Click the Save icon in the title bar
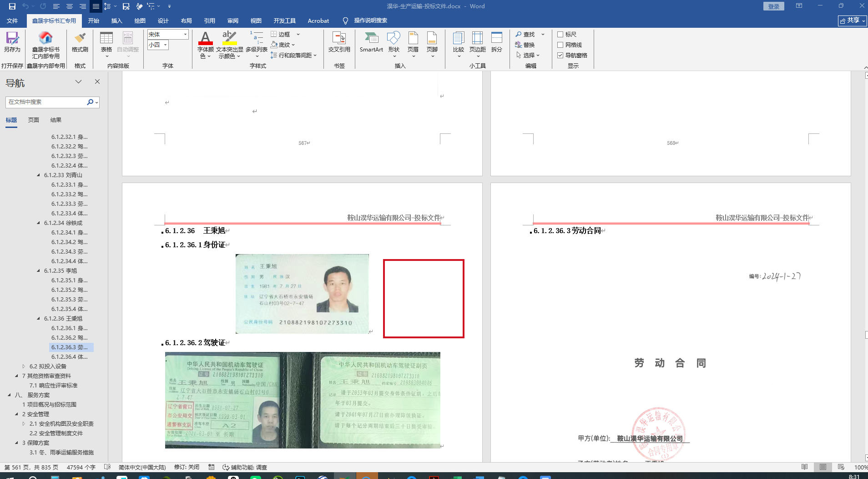This screenshot has height=479, width=868. pyautogui.click(x=12, y=6)
